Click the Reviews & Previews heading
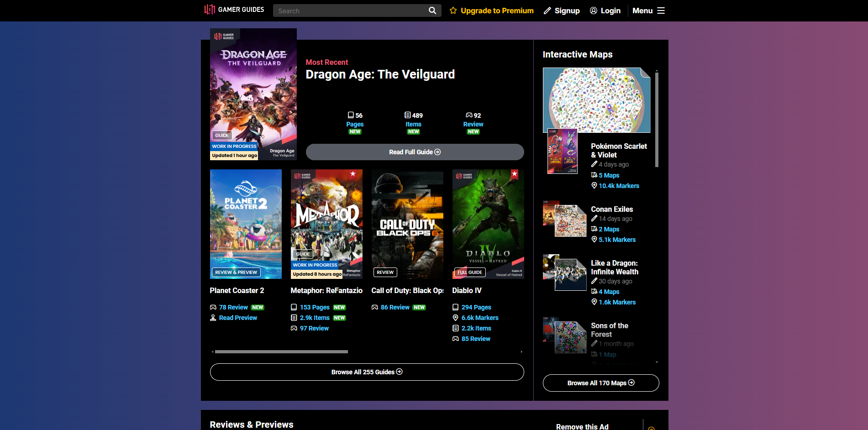Screen dimensions: 868x430 coord(252,425)
